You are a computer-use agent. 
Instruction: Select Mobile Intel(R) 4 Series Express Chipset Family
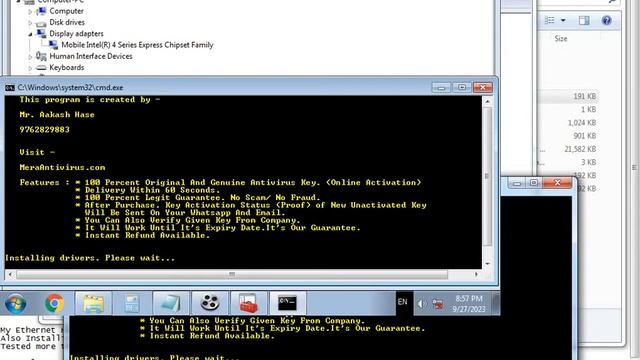137,45
